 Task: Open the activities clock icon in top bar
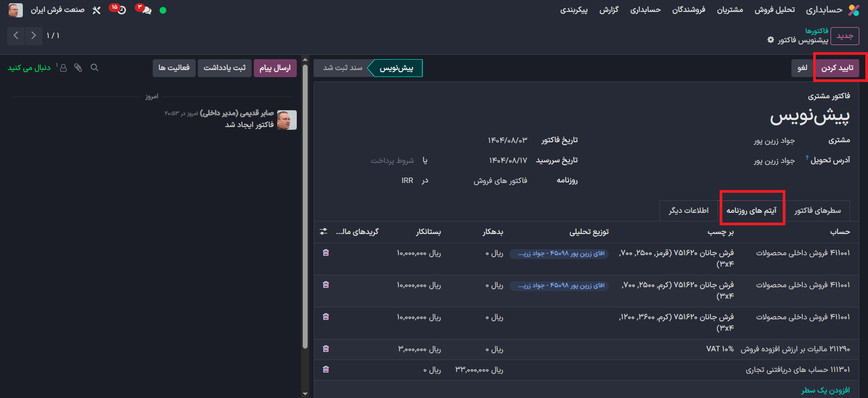121,10
